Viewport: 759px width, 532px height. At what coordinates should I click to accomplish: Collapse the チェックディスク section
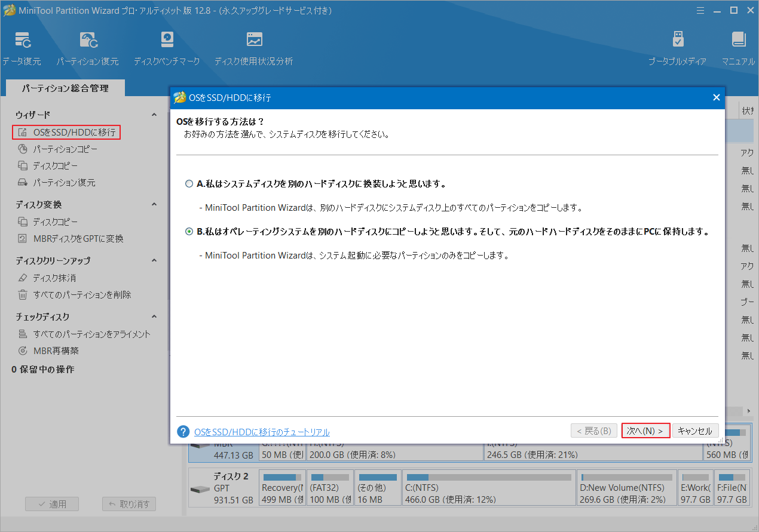[x=154, y=316]
